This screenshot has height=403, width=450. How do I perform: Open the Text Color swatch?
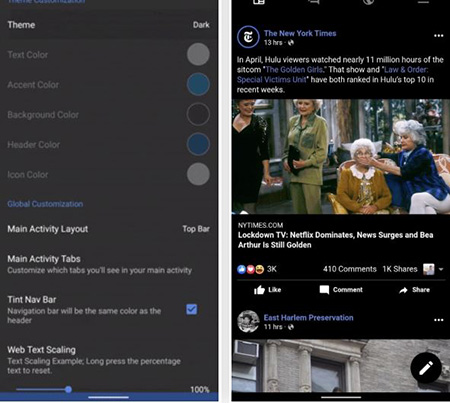click(198, 54)
